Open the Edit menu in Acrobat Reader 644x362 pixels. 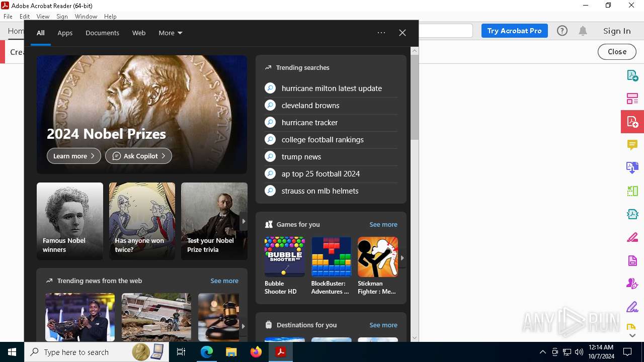point(25,17)
